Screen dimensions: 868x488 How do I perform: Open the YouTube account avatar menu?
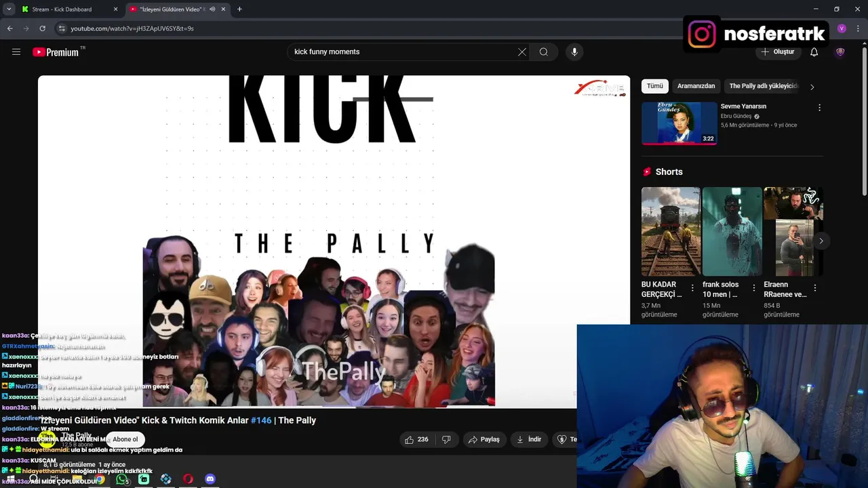(x=840, y=52)
